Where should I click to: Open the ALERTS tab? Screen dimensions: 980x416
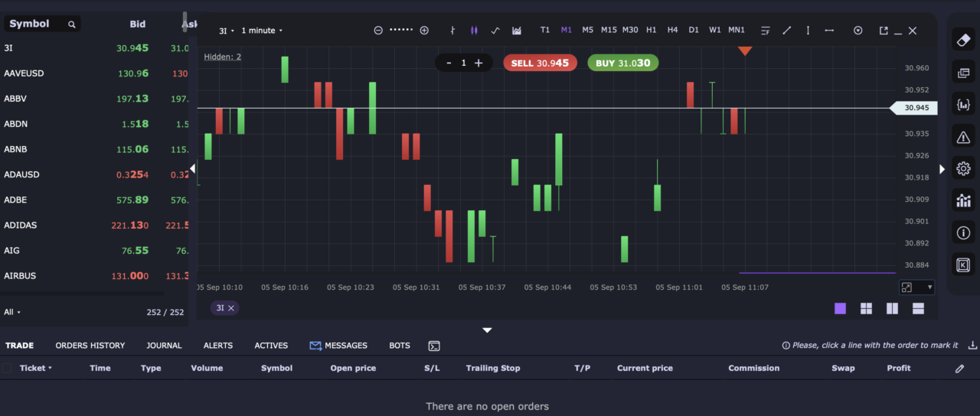(218, 346)
